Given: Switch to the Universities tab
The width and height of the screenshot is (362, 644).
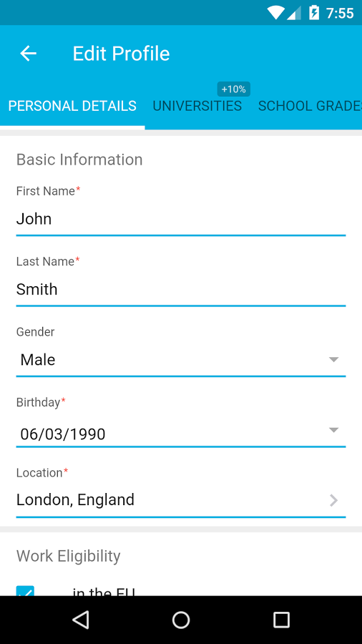Looking at the screenshot, I should point(197,106).
